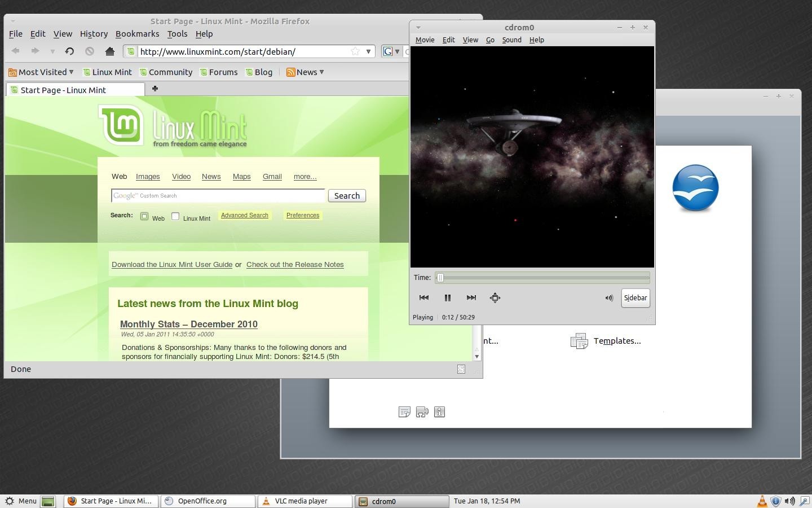The image size is (812, 508).
Task: Go to Firefox home page icon
Action: click(x=110, y=51)
